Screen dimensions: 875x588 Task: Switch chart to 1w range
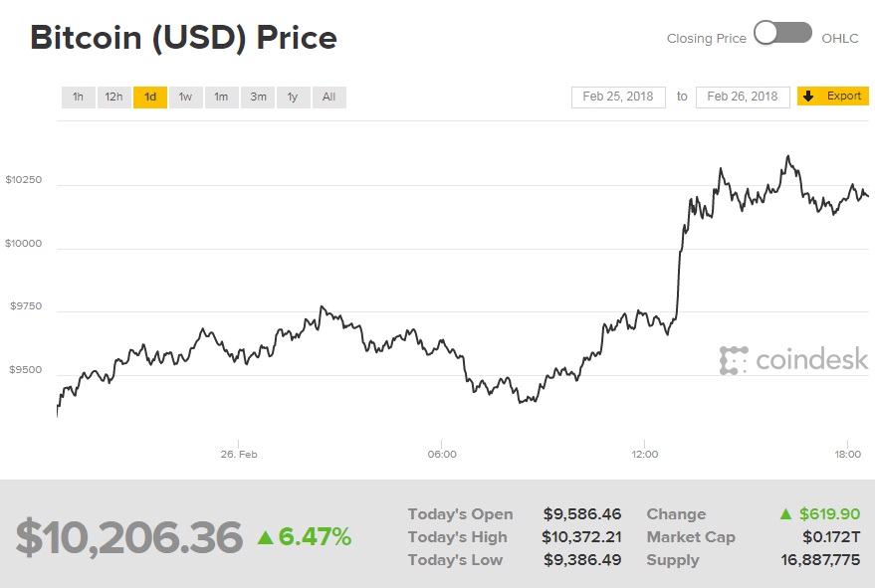click(186, 97)
